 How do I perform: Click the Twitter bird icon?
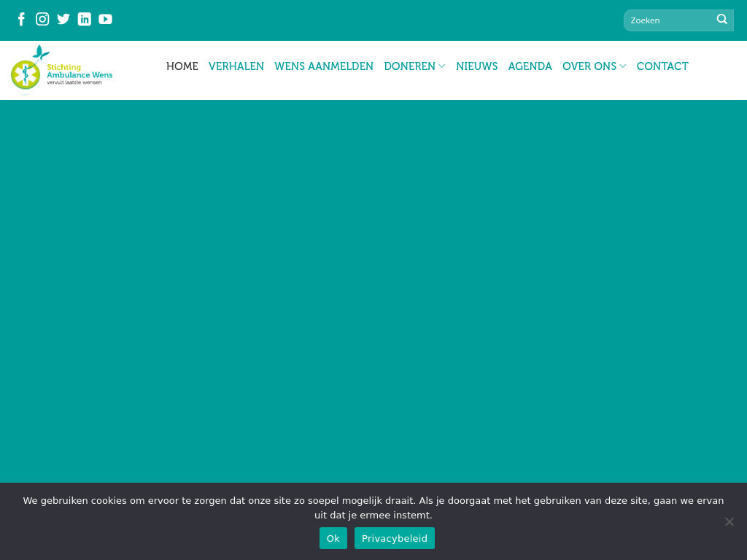pos(63,19)
